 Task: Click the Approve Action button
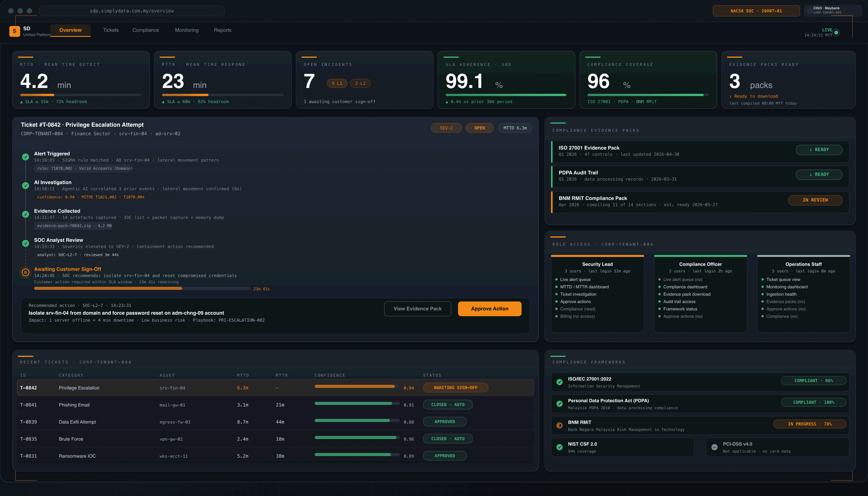[490, 309]
